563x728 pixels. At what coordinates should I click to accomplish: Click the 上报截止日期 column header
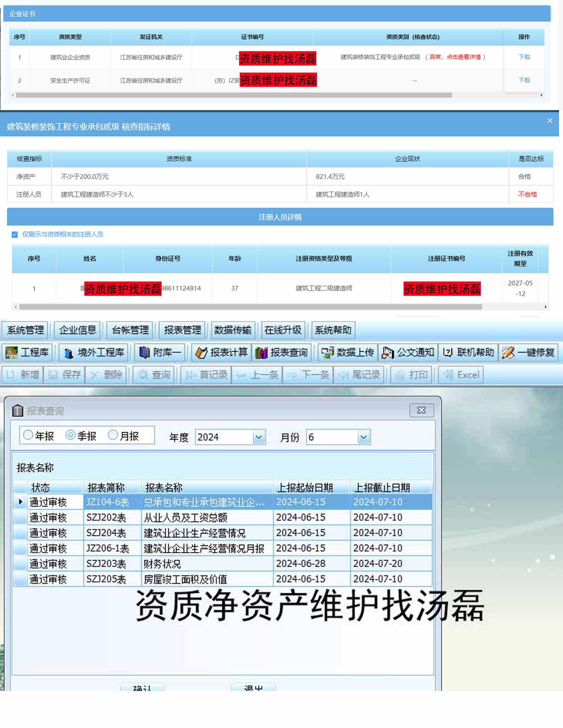(x=391, y=488)
